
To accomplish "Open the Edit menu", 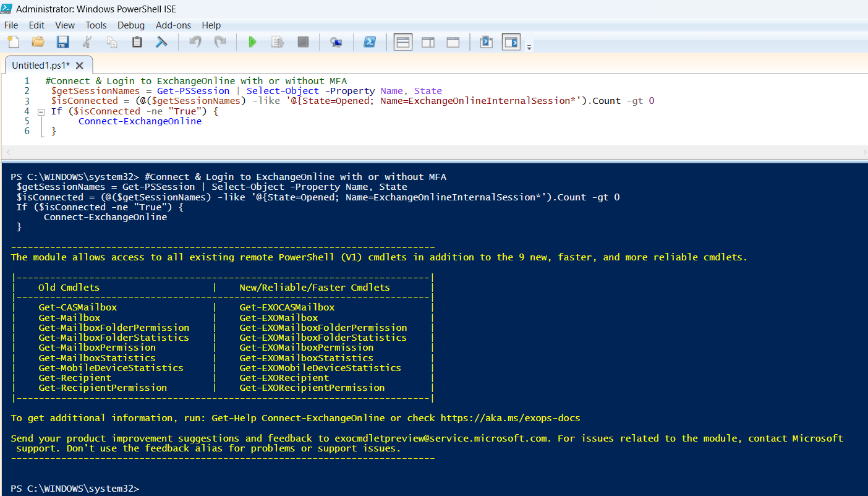I will click(36, 25).
